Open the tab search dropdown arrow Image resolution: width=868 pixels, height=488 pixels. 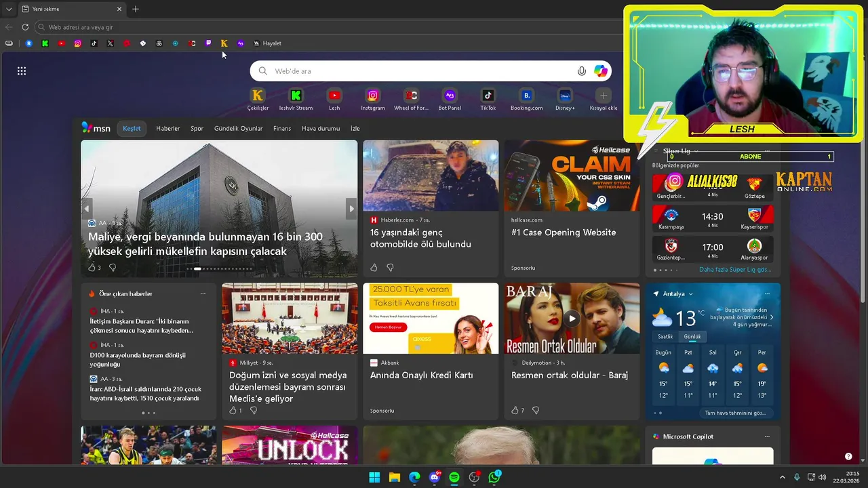[x=9, y=9]
